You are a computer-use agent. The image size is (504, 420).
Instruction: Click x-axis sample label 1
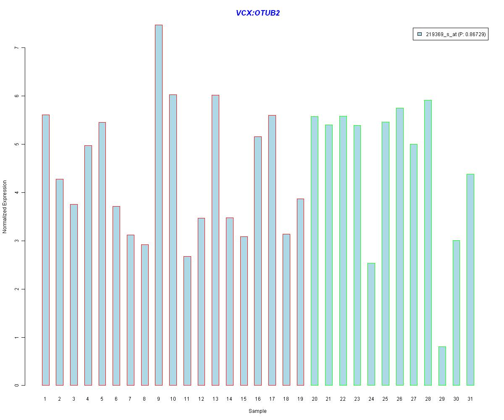click(45, 399)
